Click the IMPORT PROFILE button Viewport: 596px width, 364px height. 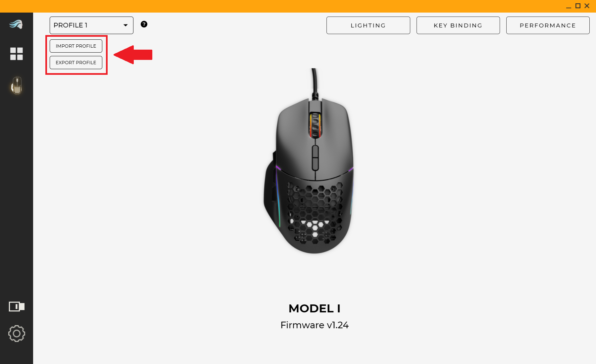pos(76,46)
